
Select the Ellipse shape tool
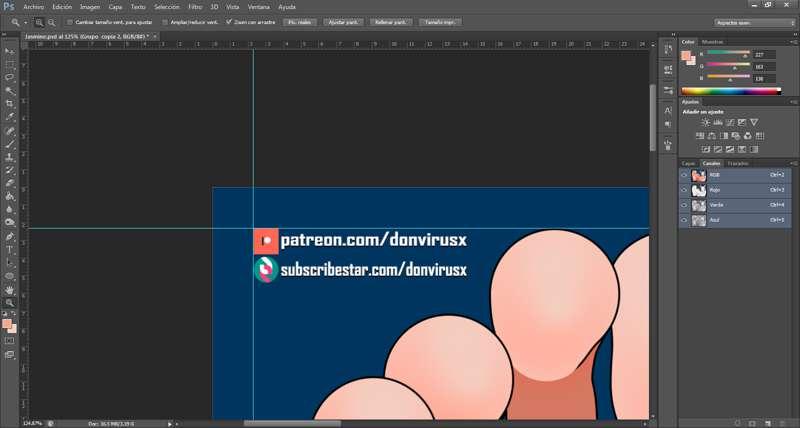point(10,276)
